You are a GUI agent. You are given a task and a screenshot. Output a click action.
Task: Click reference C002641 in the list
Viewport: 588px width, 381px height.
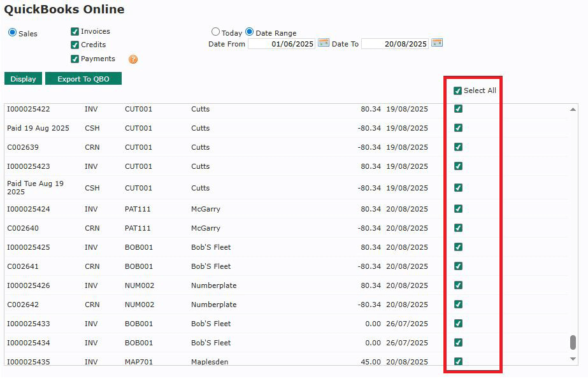tap(23, 266)
